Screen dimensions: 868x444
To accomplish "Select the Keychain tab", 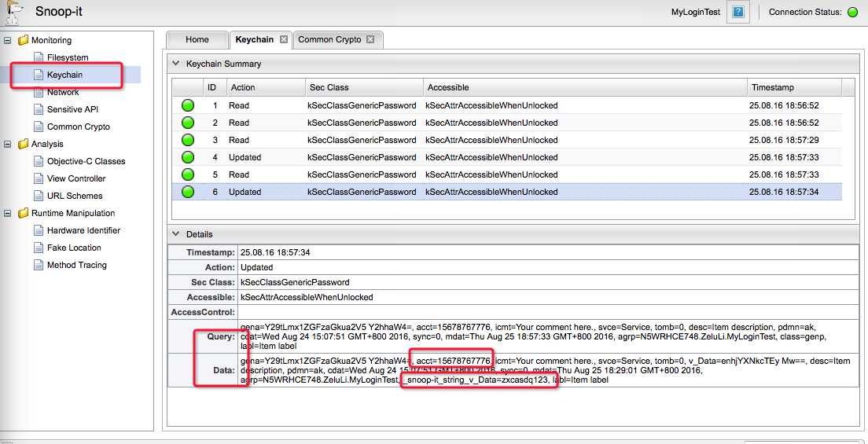I will pos(255,40).
